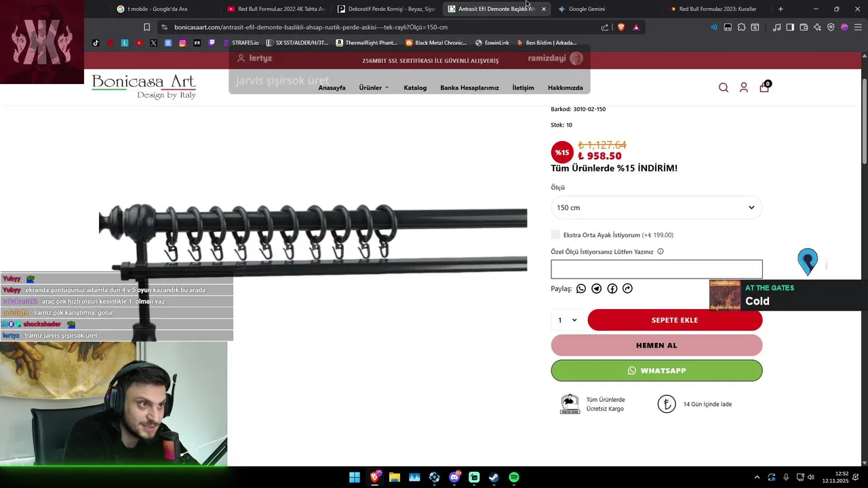This screenshot has height=488, width=868.
Task: Click the Tüm Ürünlerde Ücretsiz Kargo text
Action: click(606, 404)
